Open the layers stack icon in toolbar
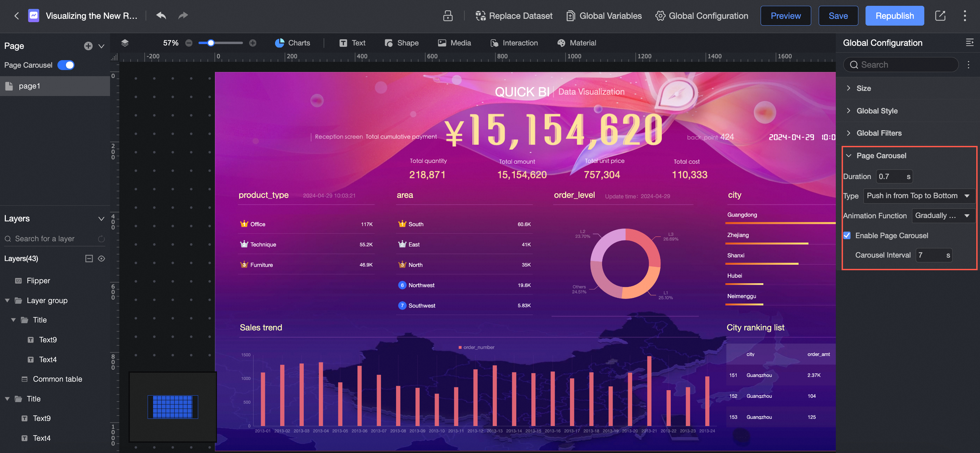This screenshot has width=980, height=453. (x=125, y=43)
